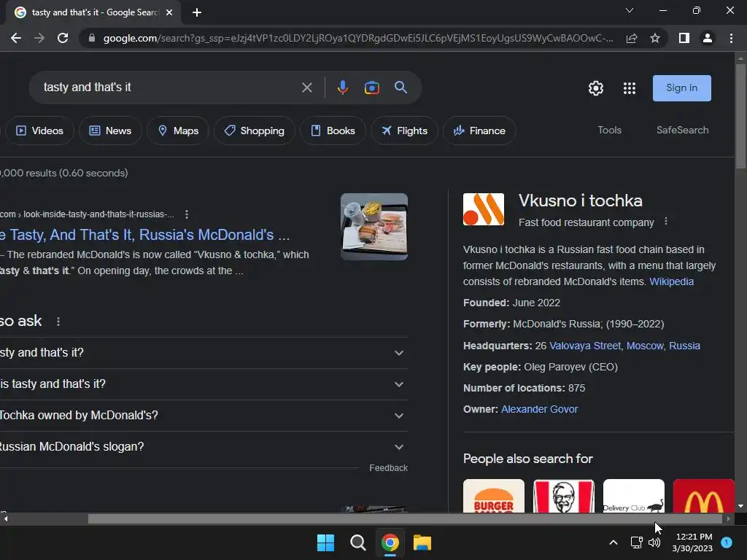Switch to the News results tab

click(x=110, y=131)
